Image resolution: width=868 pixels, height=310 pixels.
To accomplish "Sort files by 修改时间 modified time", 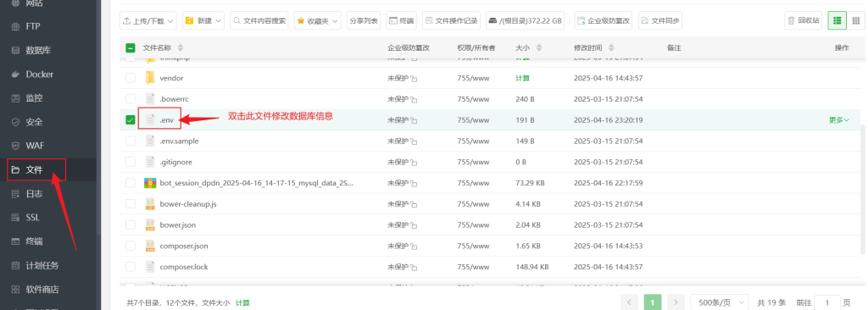I will click(611, 48).
